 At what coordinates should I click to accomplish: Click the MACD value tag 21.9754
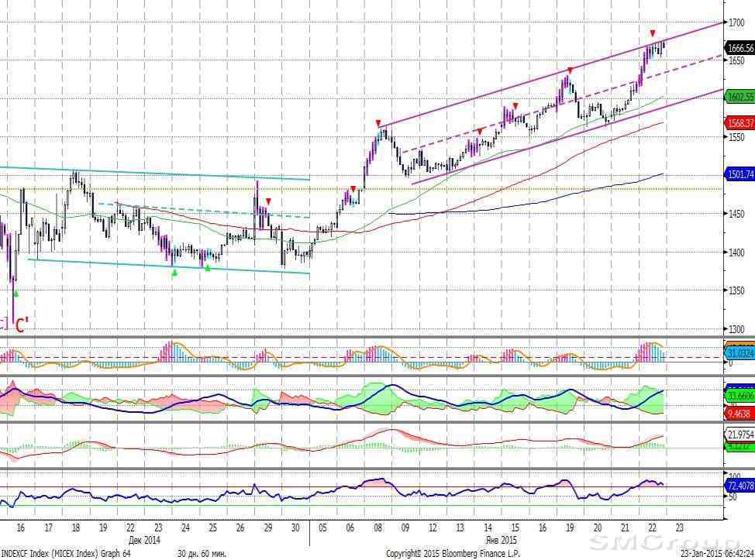(x=740, y=435)
